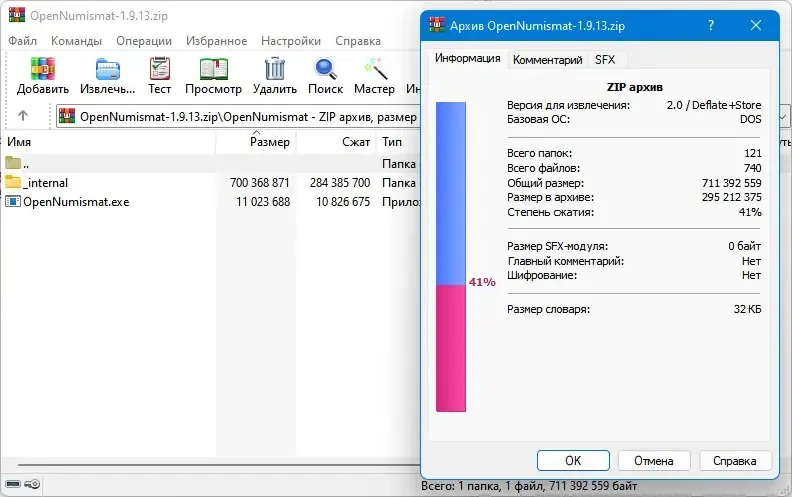Click the Удалить trash can icon

point(275,68)
